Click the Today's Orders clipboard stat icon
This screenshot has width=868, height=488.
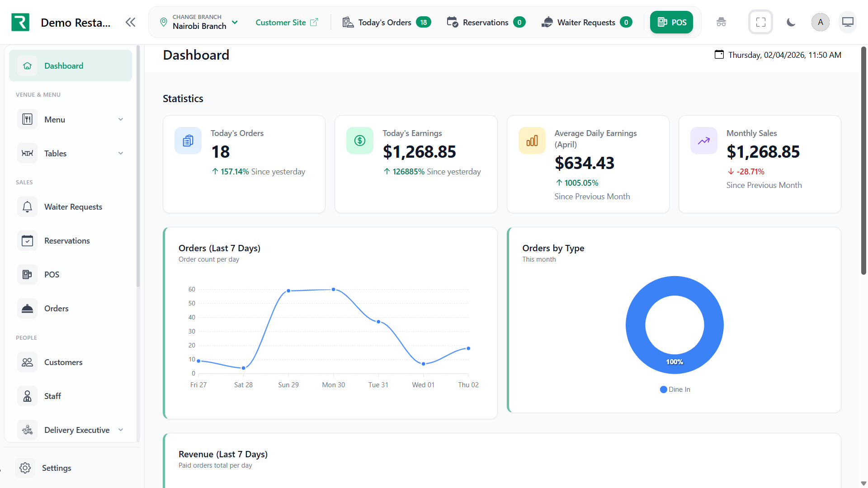coord(188,141)
